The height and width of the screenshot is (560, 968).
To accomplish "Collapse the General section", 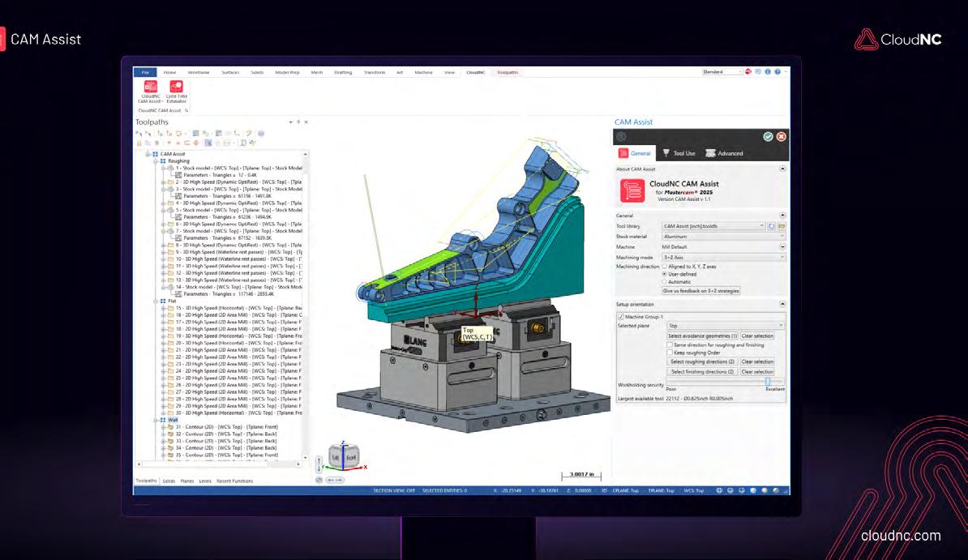I will coord(782,216).
